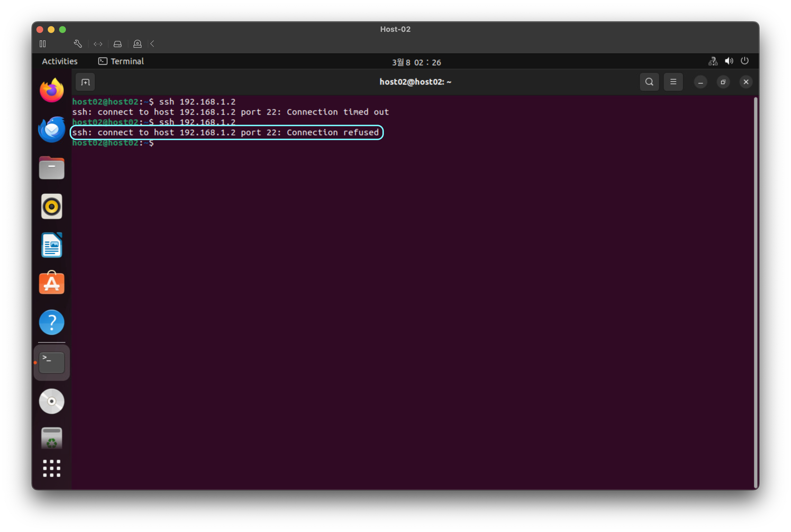This screenshot has height=532, width=791.
Task: Toggle VM display resize arrows
Action: [98, 44]
